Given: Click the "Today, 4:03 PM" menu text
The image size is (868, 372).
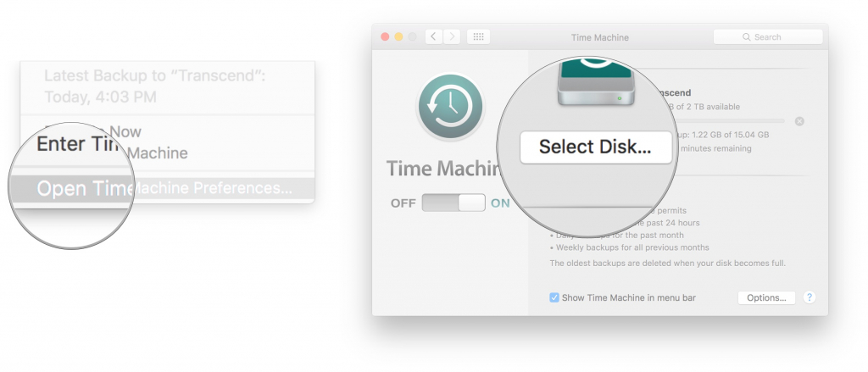Looking at the screenshot, I should pyautogui.click(x=100, y=97).
